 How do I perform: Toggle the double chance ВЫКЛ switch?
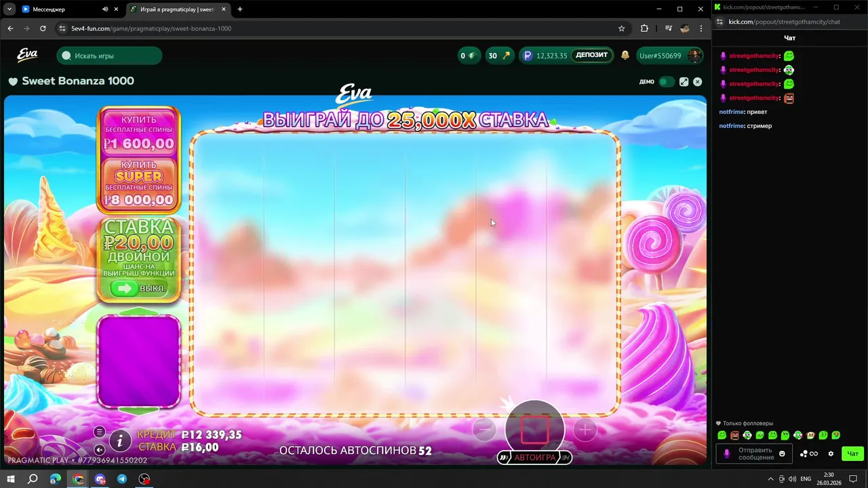(x=139, y=289)
